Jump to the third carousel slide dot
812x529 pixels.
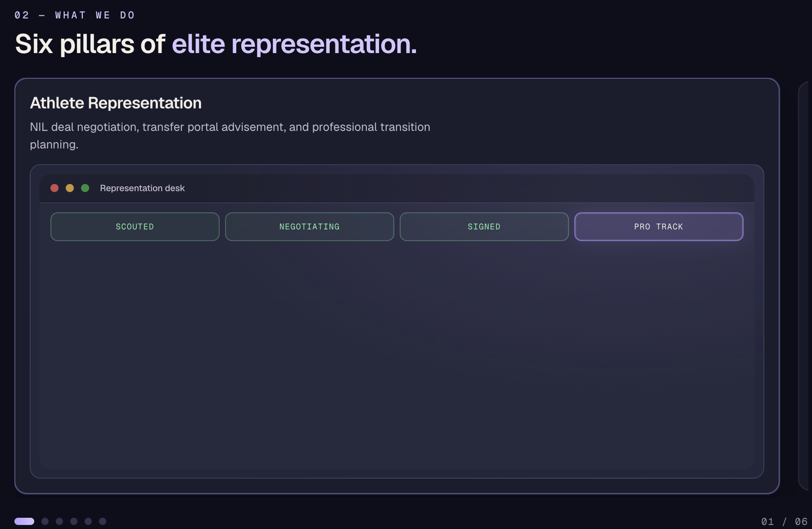click(x=59, y=521)
